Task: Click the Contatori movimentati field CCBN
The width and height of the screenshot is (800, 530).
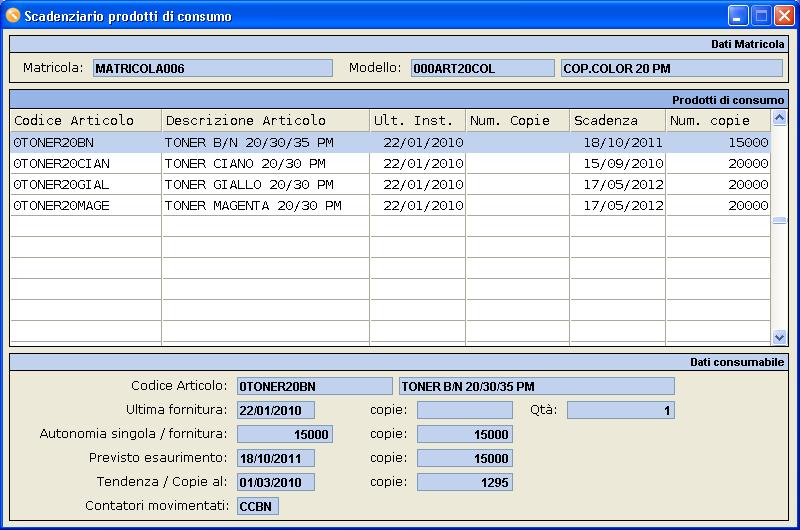Action: click(x=258, y=506)
